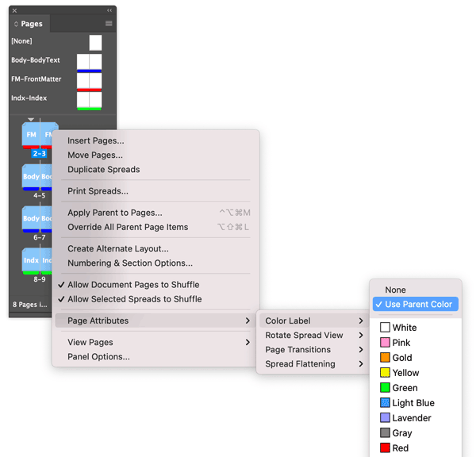The width and height of the screenshot is (476, 457).
Task: Expand the Spread Flattening submenu
Action: 314,364
